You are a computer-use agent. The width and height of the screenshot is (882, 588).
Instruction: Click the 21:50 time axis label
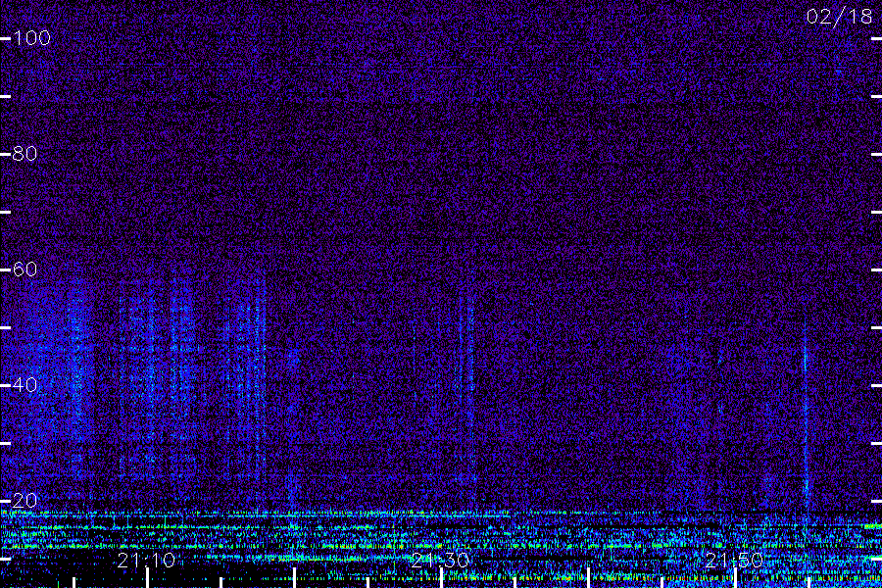tap(734, 560)
